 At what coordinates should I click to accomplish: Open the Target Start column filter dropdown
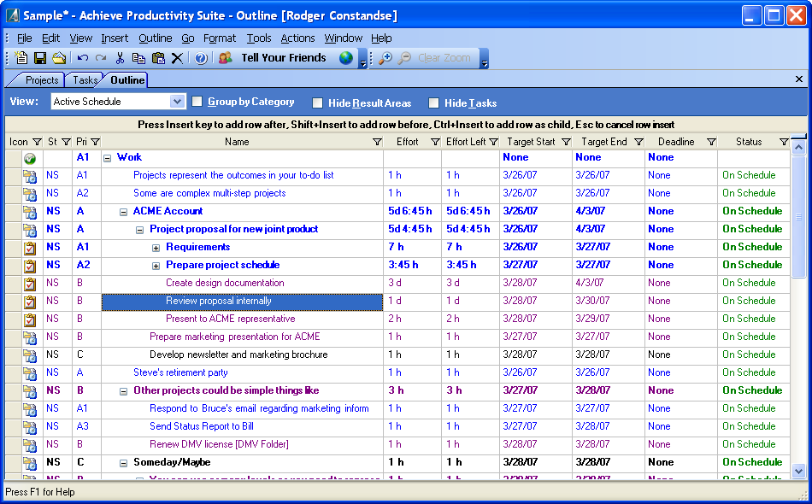point(566,142)
